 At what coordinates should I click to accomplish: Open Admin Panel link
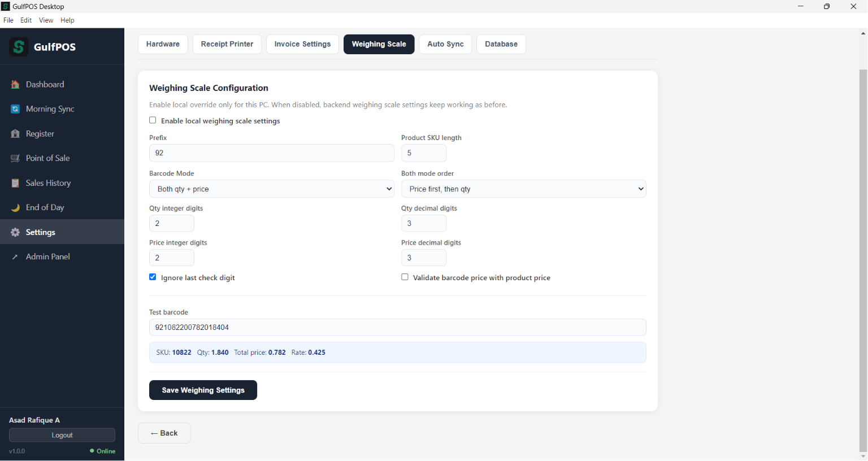(x=62, y=257)
